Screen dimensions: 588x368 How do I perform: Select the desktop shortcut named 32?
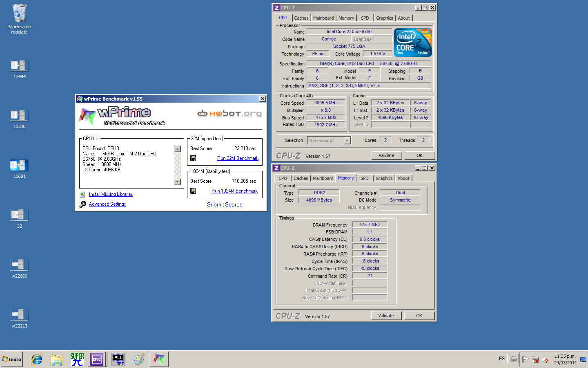[19, 218]
